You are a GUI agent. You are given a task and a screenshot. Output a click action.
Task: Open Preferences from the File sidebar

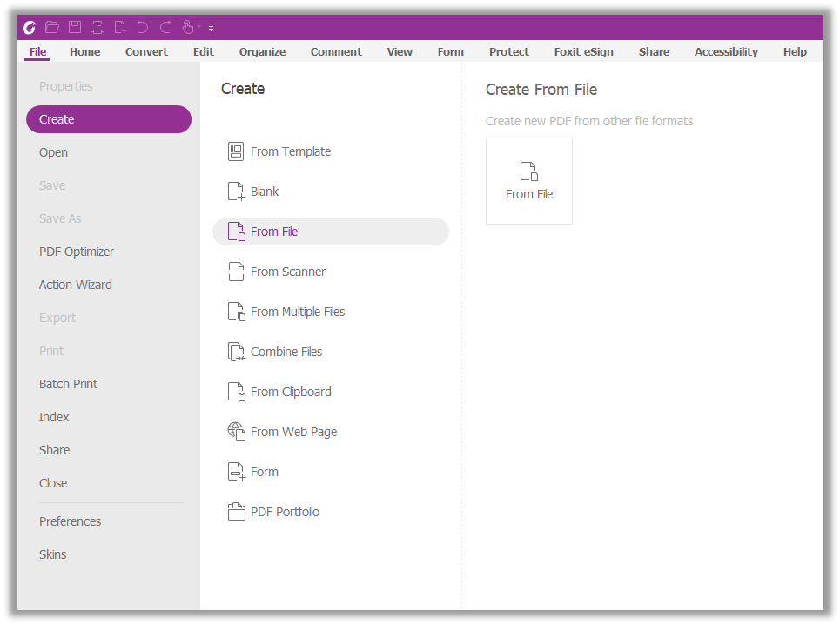(x=70, y=521)
